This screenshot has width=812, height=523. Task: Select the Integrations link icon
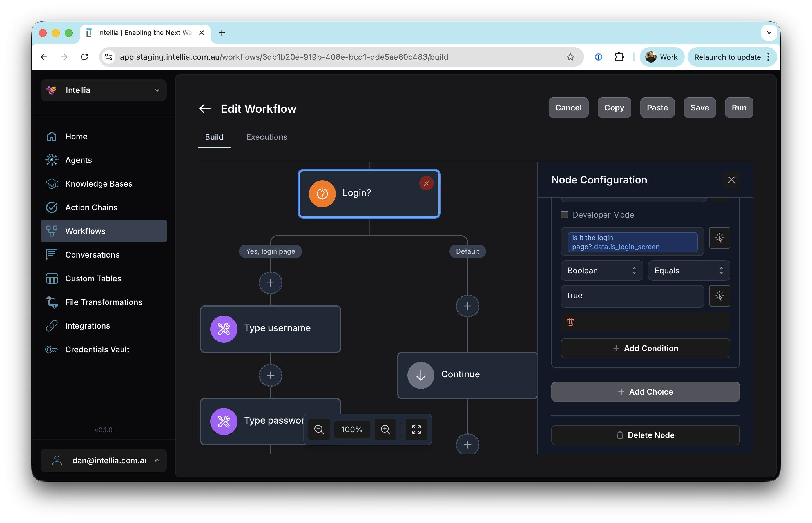tap(52, 326)
